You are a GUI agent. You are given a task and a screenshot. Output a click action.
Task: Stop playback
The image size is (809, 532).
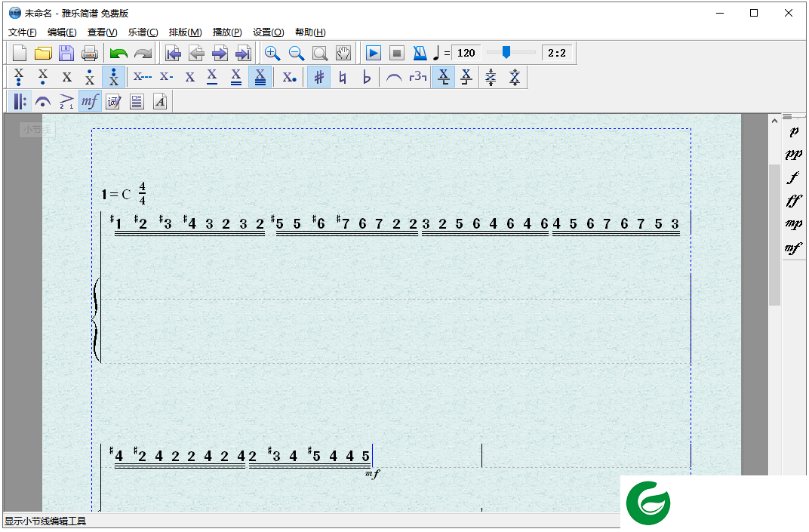(x=397, y=53)
